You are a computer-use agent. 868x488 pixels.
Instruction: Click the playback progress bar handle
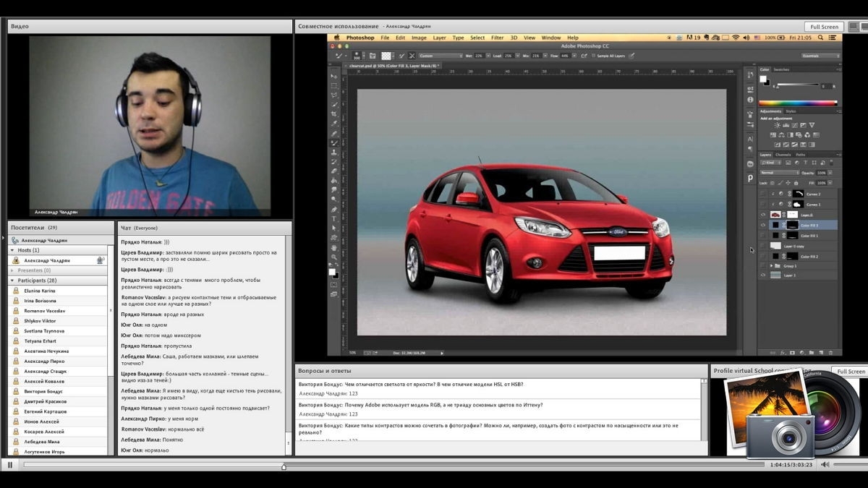click(x=284, y=466)
